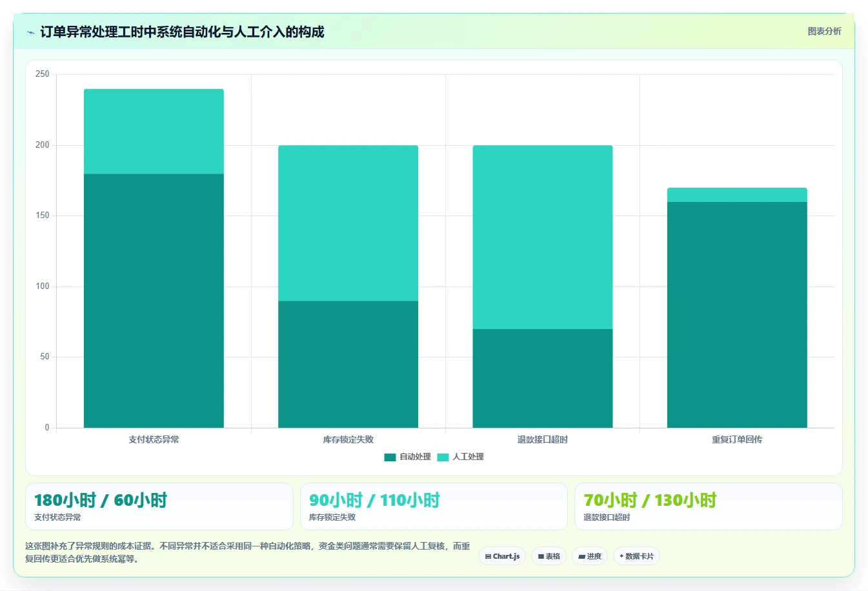Click the description paragraph starting 这张图补充了
This screenshot has width=868, height=591.
point(248,552)
